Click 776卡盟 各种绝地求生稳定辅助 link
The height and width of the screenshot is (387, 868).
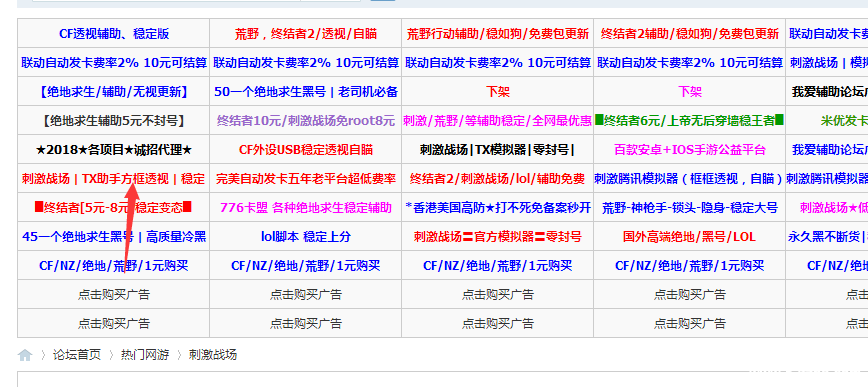tap(306, 208)
